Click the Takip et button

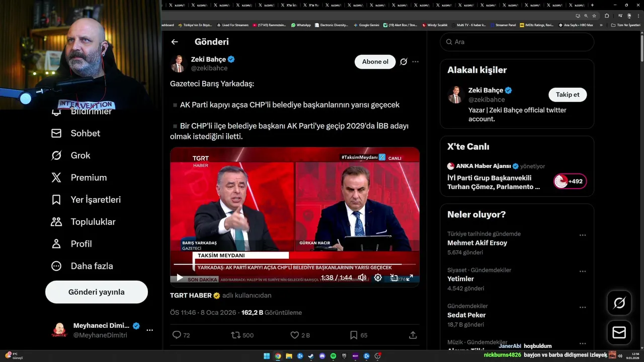tap(568, 95)
